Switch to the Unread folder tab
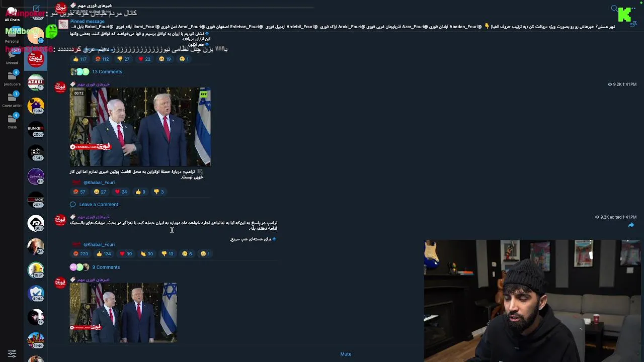644x362 pixels. click(x=12, y=57)
